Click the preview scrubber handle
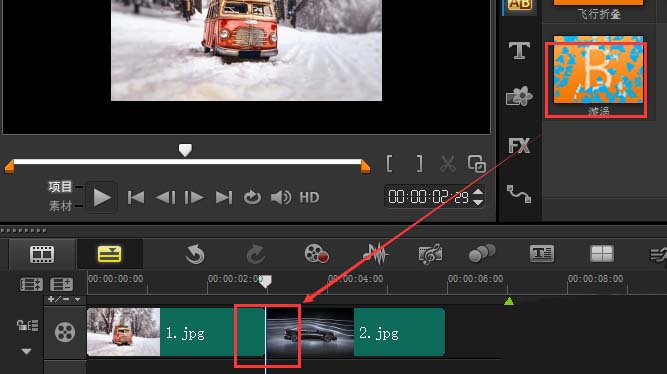 pos(185,150)
